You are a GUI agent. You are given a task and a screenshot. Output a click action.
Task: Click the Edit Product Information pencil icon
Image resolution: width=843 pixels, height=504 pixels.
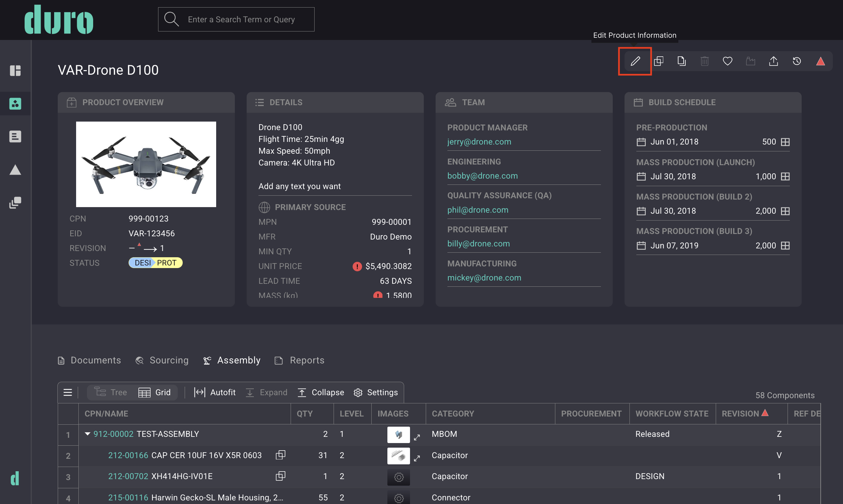click(x=635, y=61)
